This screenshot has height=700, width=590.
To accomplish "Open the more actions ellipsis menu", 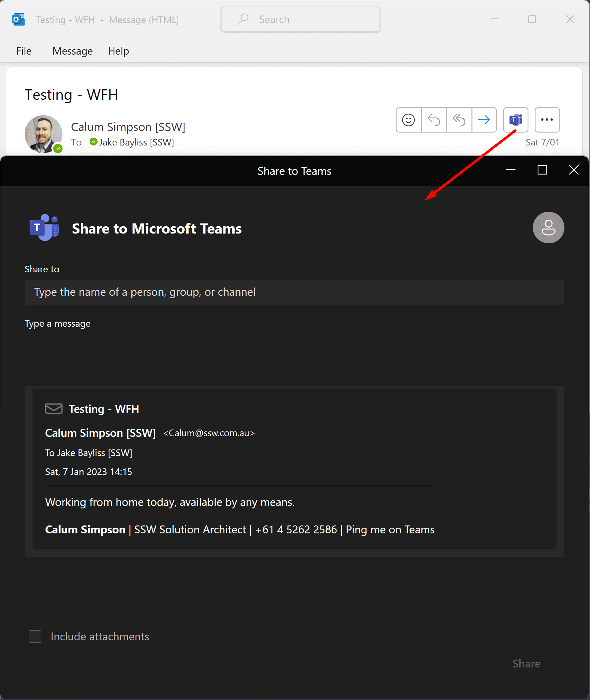I will [x=547, y=120].
